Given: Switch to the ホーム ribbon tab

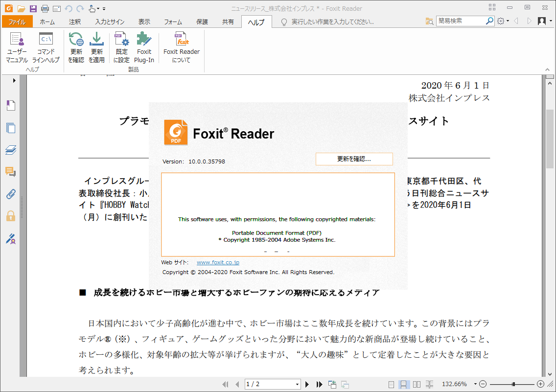Looking at the screenshot, I should coord(47,22).
